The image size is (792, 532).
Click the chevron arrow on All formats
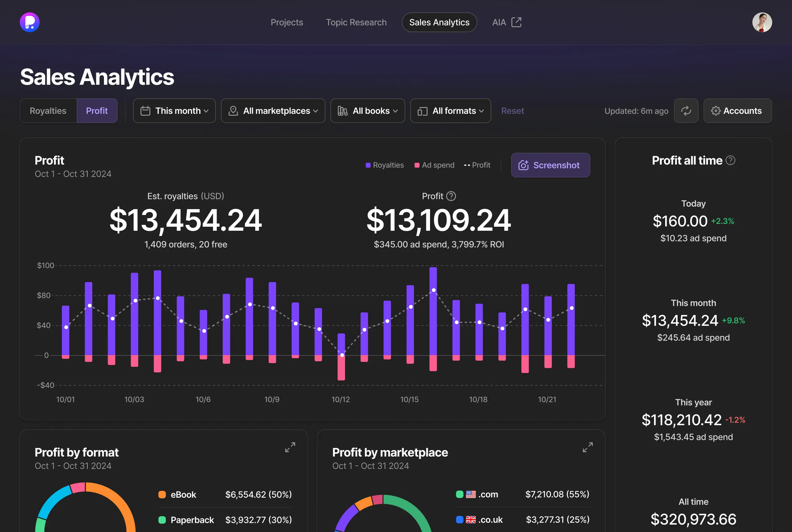[x=481, y=111]
